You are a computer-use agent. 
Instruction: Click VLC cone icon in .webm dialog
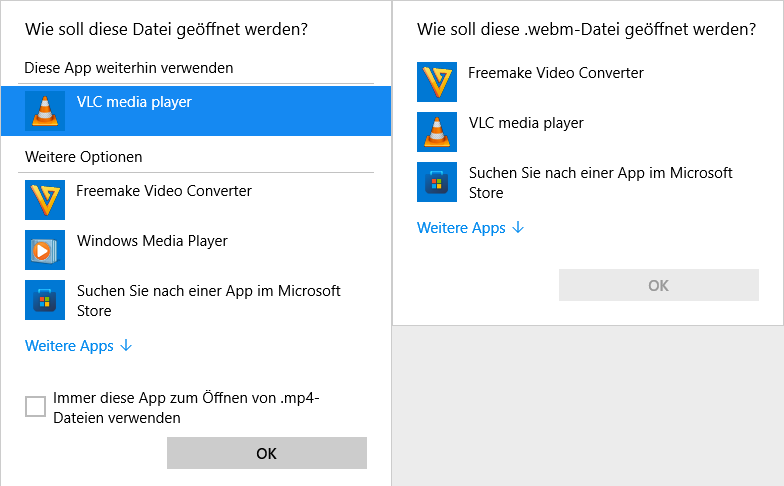pyautogui.click(x=437, y=132)
